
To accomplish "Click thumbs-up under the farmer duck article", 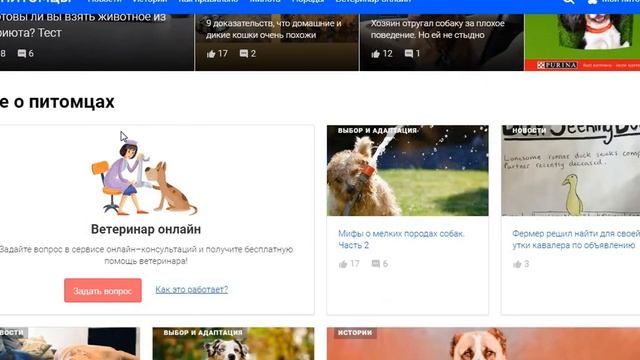I will coord(517,264).
